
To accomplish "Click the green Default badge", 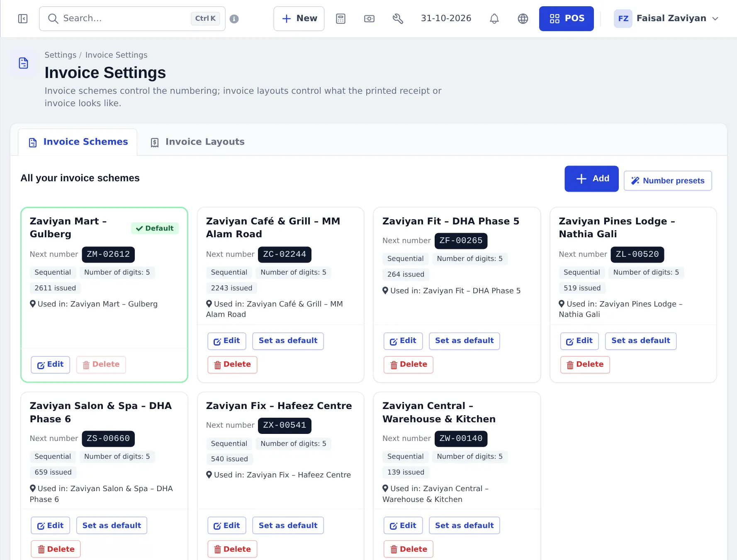I will [x=155, y=228].
